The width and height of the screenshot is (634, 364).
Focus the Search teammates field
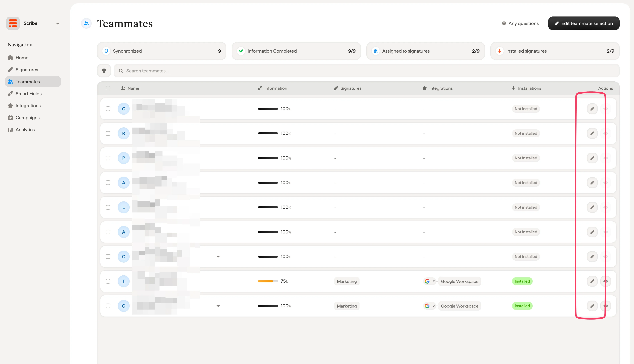366,71
